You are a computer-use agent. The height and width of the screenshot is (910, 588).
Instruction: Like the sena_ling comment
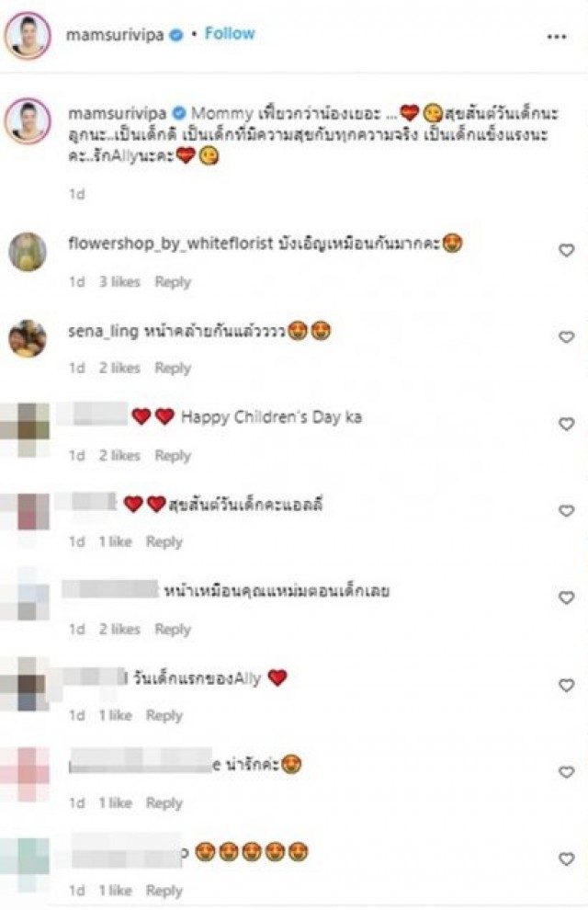tap(566, 337)
